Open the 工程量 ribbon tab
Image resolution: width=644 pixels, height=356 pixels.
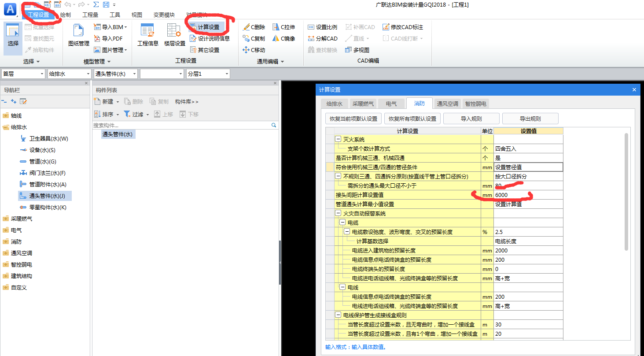coord(90,15)
